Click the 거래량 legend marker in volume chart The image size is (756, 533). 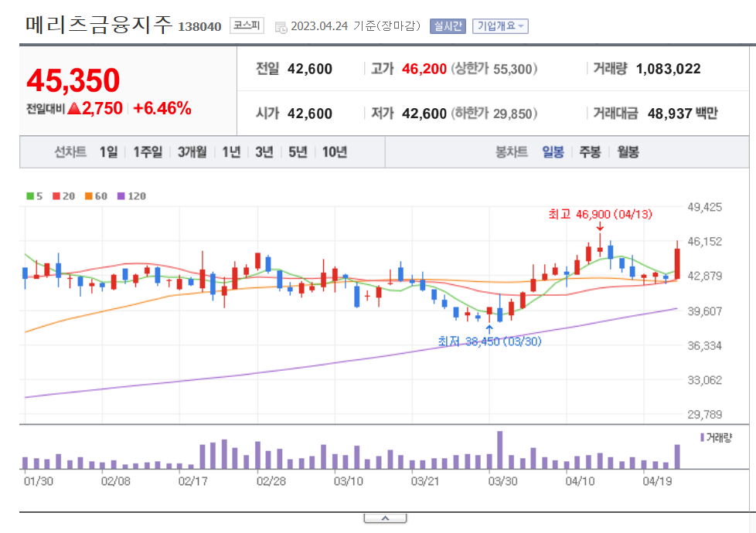tap(702, 437)
